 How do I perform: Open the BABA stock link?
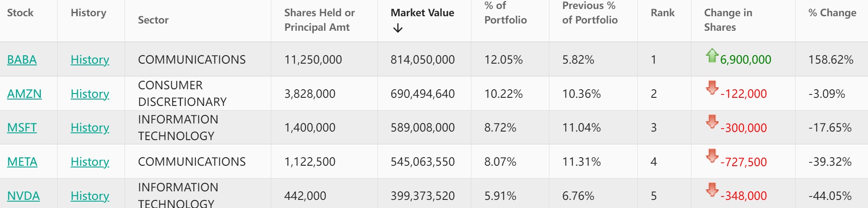click(22, 59)
